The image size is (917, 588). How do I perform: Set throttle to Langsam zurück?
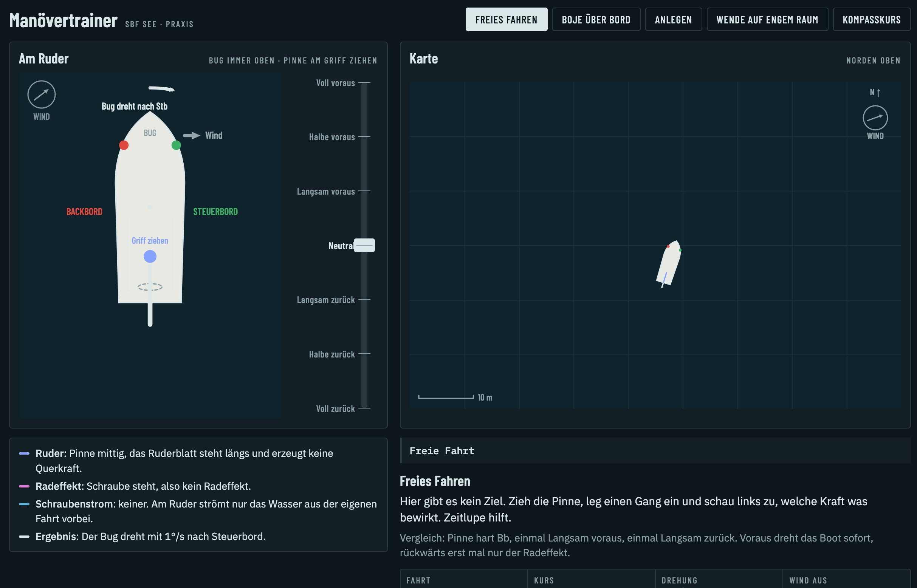[x=326, y=300]
